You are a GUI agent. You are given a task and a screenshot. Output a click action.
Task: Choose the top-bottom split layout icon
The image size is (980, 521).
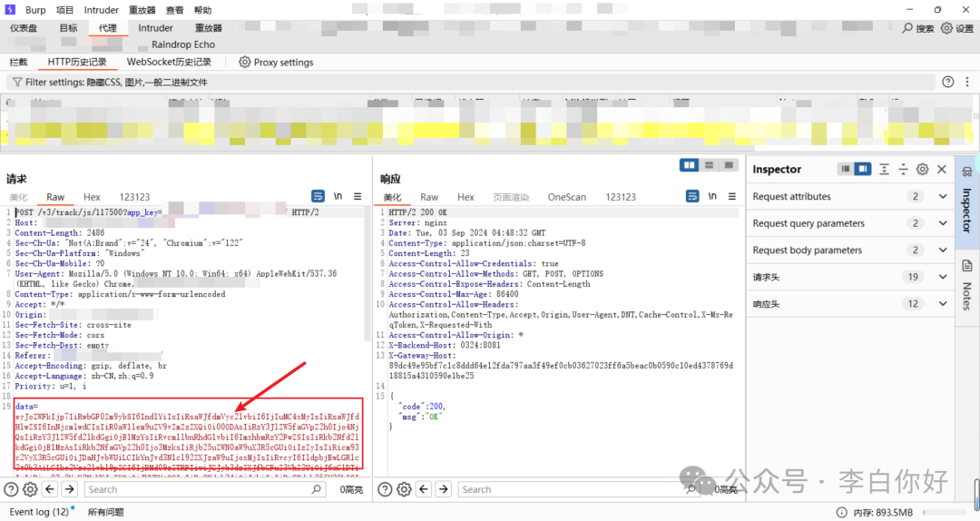click(709, 165)
